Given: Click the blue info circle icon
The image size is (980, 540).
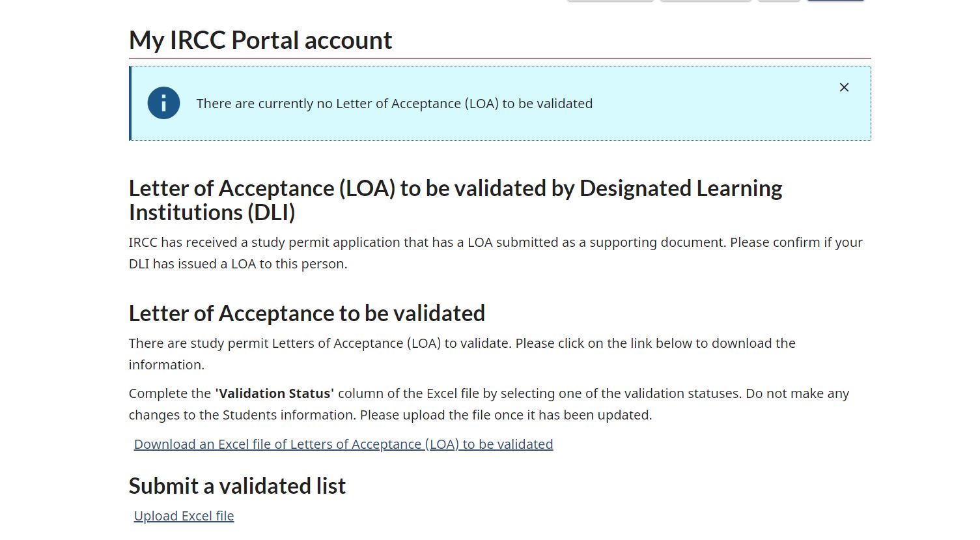Looking at the screenshot, I should point(163,103).
